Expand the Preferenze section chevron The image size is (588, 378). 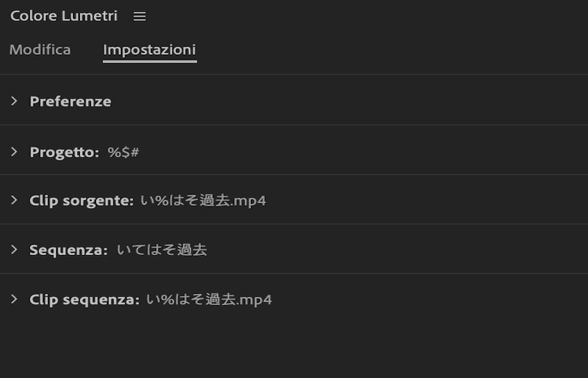[14, 101]
